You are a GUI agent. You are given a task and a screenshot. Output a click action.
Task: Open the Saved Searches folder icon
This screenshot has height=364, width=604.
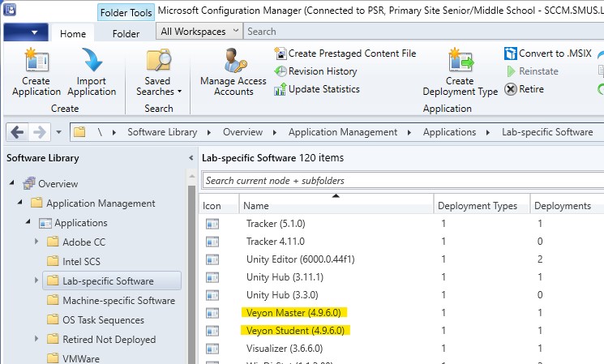(x=158, y=60)
